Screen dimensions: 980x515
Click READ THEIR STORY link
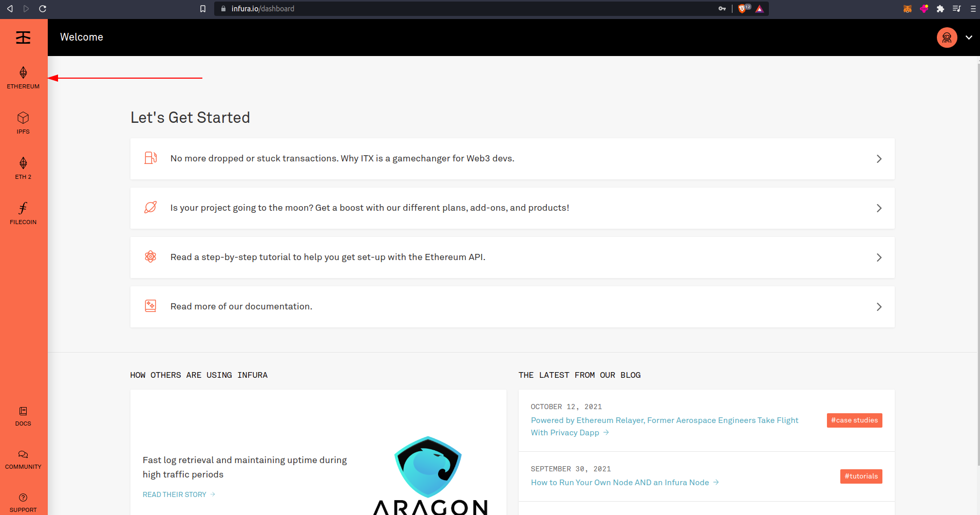(x=179, y=494)
